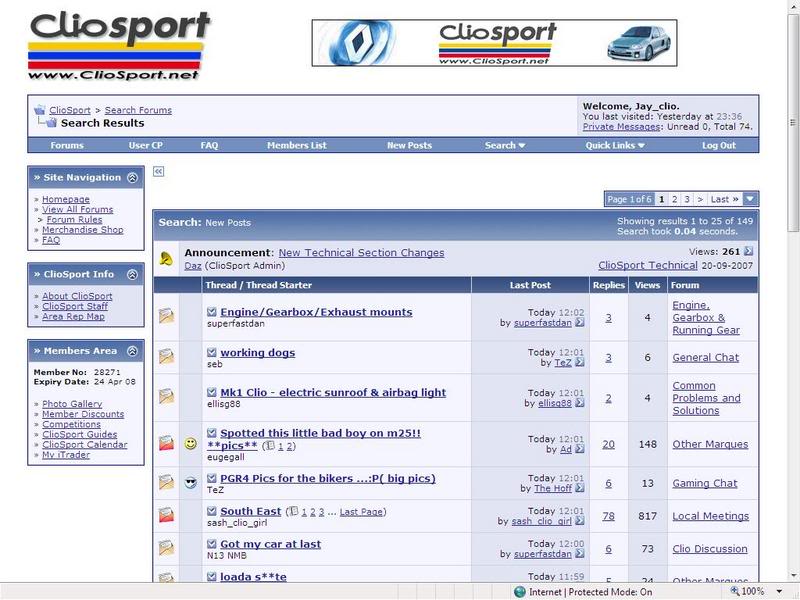
Task: Click thread status icon for working dogs
Action: click(x=166, y=356)
